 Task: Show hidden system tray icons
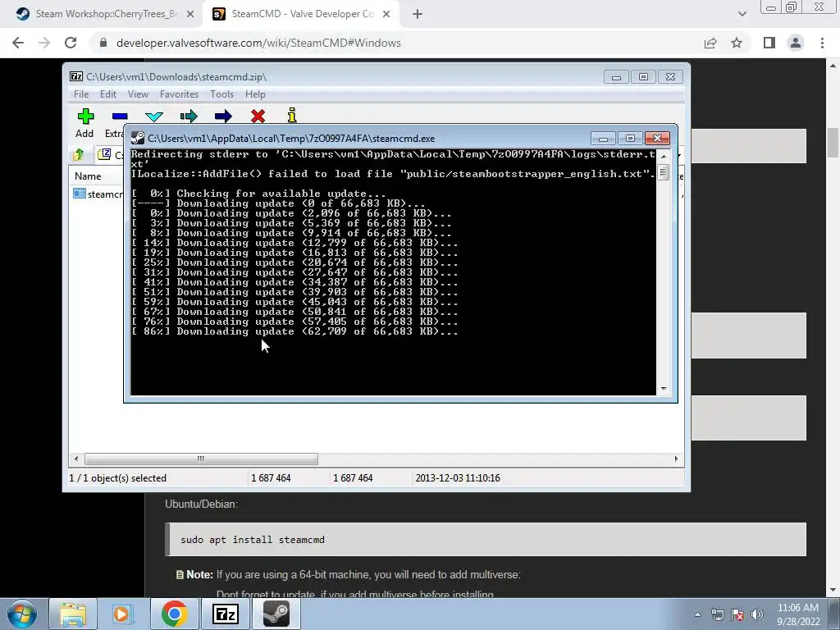click(697, 614)
